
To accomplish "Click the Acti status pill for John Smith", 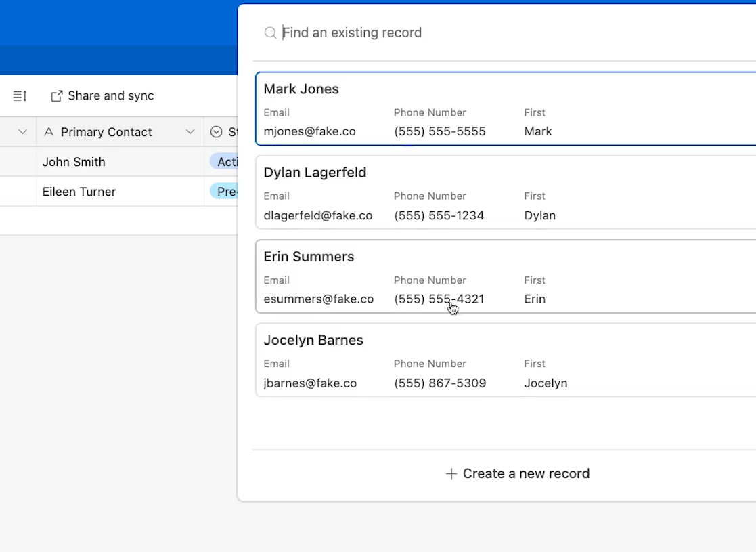I will (224, 162).
